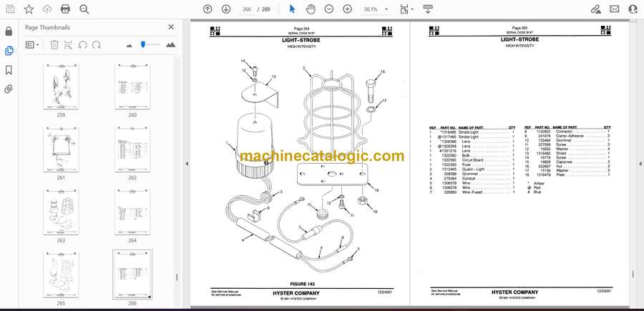The width and height of the screenshot is (644, 311).
Task: Click the page number input field
Action: [247, 9]
